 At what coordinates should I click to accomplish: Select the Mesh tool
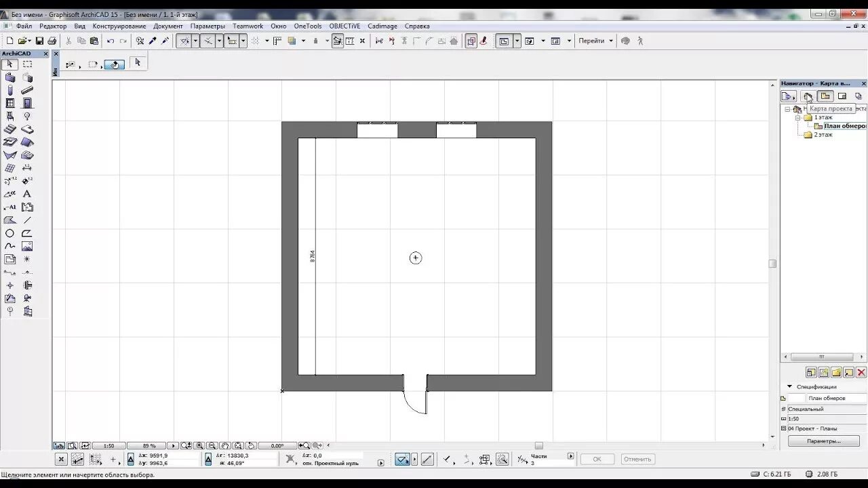(x=27, y=155)
